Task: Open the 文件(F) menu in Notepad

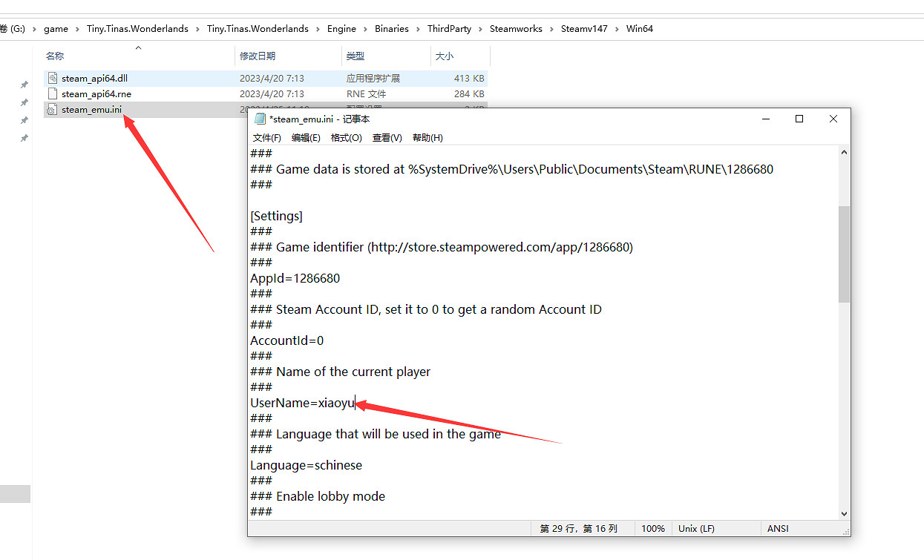Action: (x=266, y=138)
